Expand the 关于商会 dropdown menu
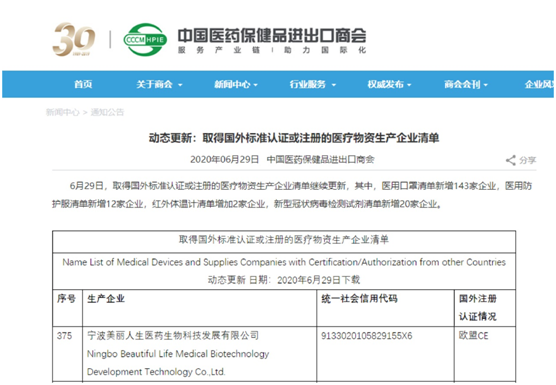 (159, 84)
